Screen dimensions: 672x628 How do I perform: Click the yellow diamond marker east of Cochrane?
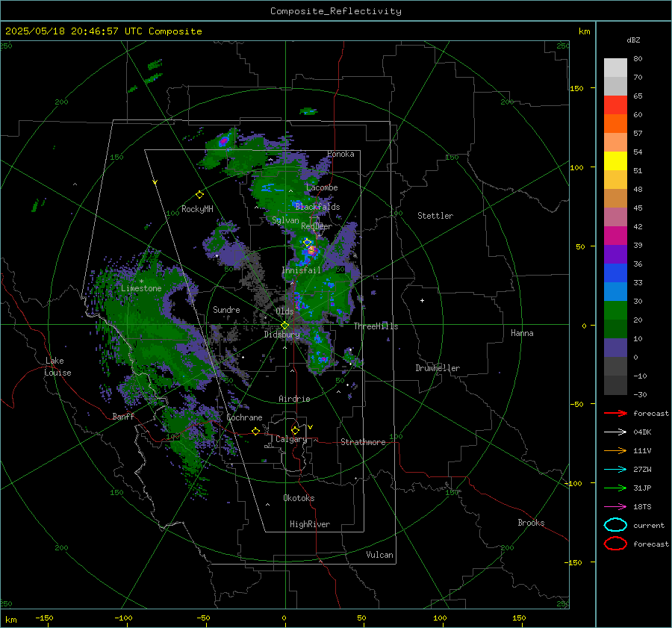256,431
